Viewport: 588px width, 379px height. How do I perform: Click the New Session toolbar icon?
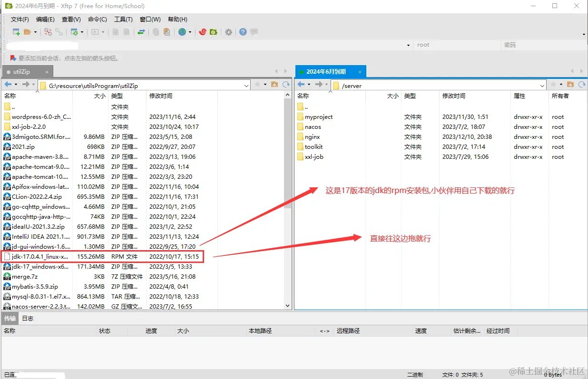pos(16,32)
